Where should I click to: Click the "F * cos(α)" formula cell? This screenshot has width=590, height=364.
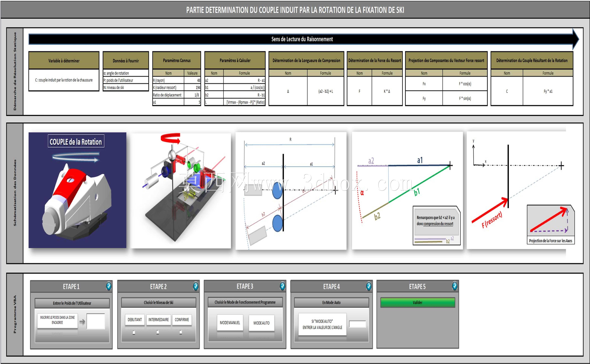465,84
